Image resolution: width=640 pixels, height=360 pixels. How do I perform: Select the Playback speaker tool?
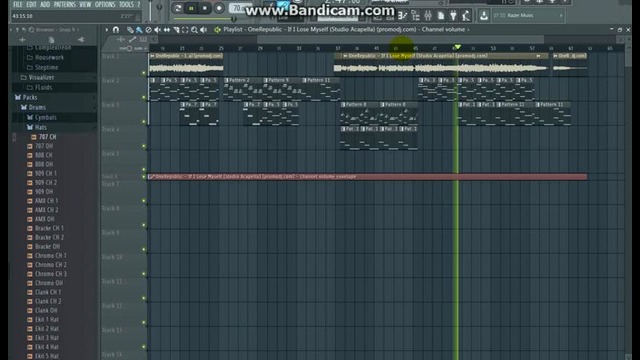[204, 30]
